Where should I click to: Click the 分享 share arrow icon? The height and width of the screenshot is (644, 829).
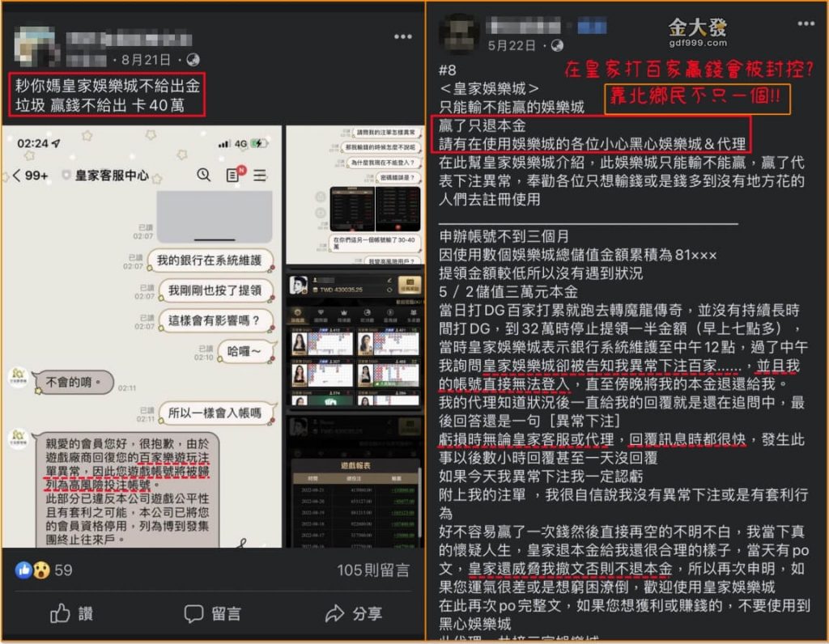(x=334, y=615)
